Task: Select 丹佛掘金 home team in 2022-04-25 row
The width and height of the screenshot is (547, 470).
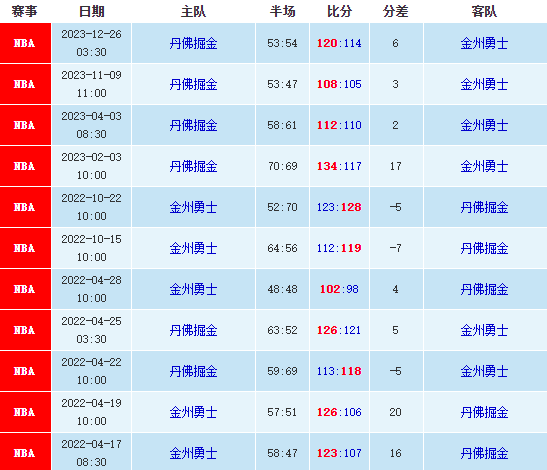Action: point(193,330)
